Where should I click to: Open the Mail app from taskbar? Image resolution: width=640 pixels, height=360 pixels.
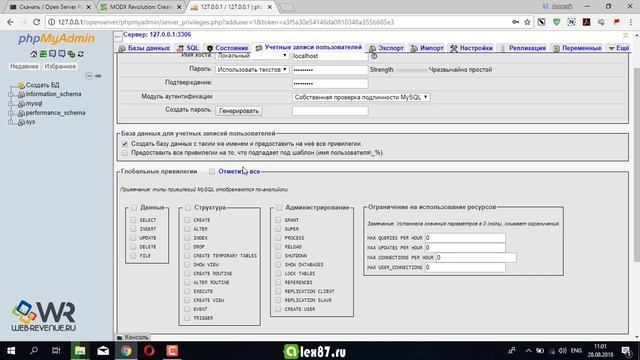click(x=103, y=351)
